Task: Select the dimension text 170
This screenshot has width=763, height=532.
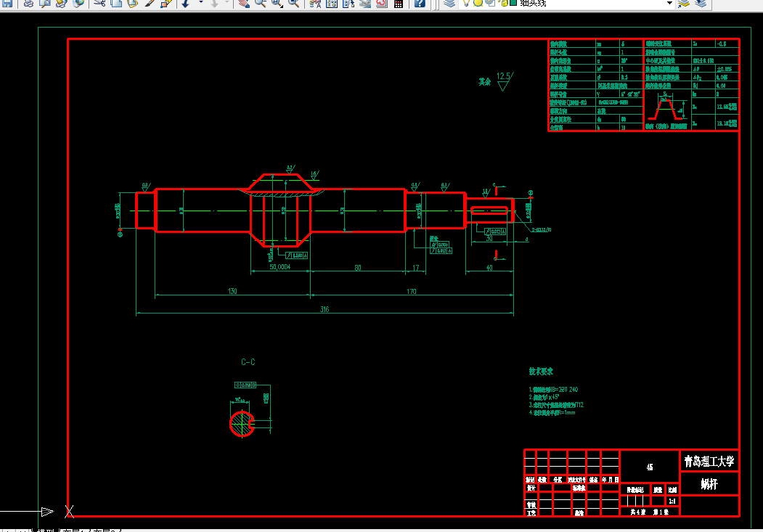Action: (412, 291)
